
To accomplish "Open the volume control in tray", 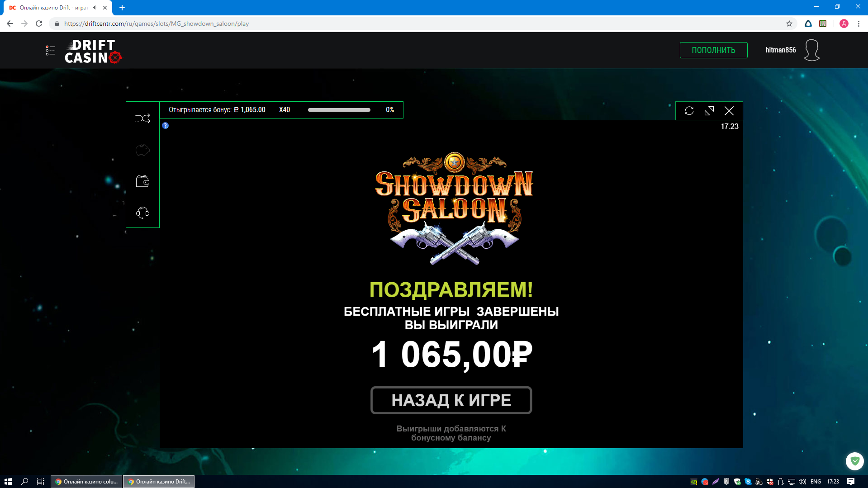I will coord(802,482).
